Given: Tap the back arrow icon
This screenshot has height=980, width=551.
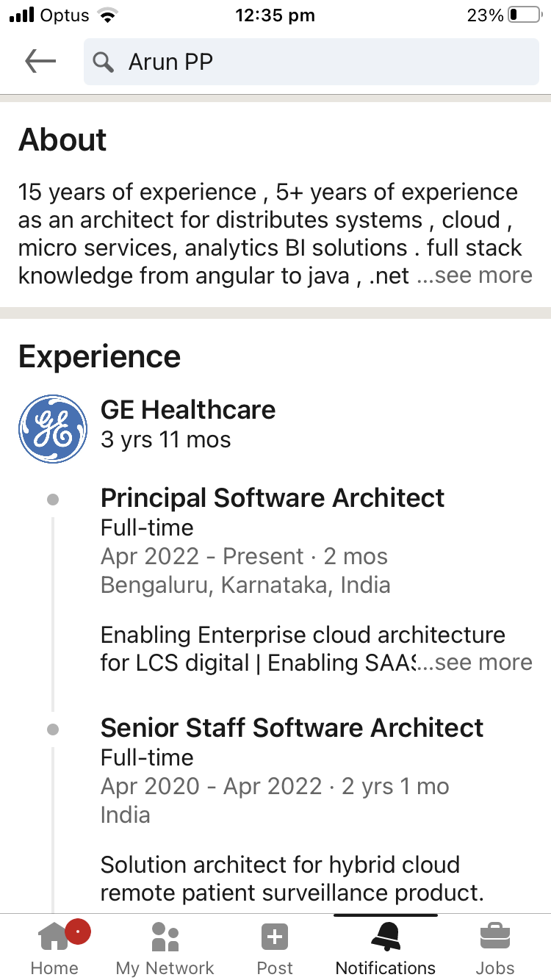Looking at the screenshot, I should (40, 61).
